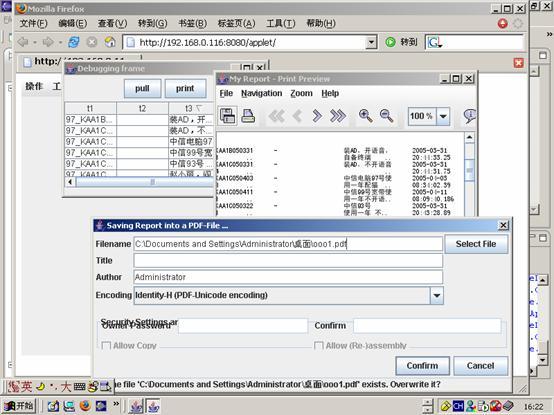Open the 100 % zoom dropdown
This screenshot has width=554, height=415.
coord(443,116)
